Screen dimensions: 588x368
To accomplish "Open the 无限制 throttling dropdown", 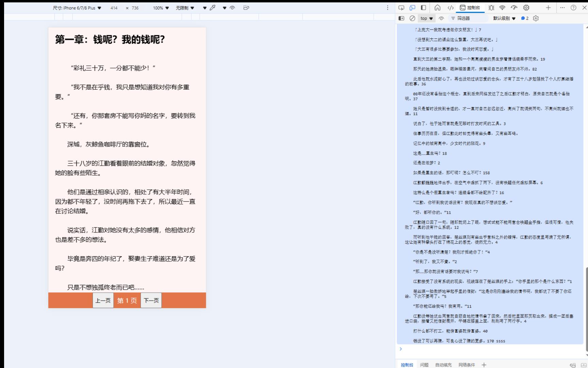I will [185, 8].
